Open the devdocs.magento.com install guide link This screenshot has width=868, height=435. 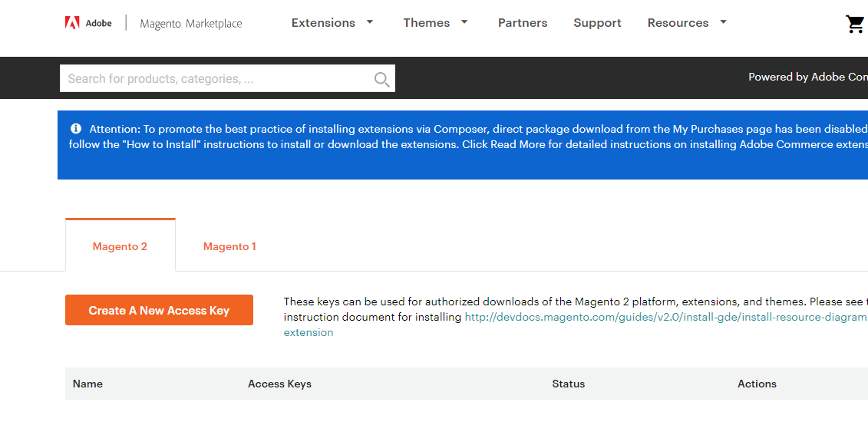[x=666, y=317]
